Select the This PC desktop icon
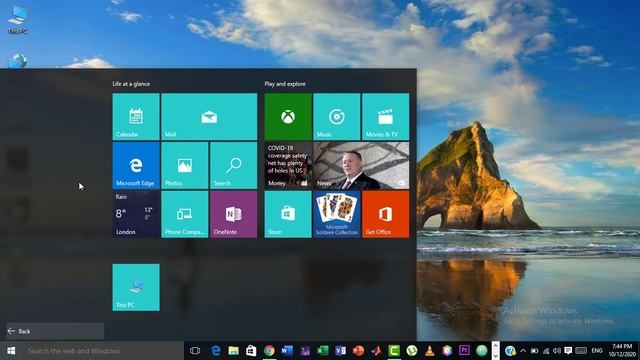The width and height of the screenshot is (640, 360). [x=18, y=20]
